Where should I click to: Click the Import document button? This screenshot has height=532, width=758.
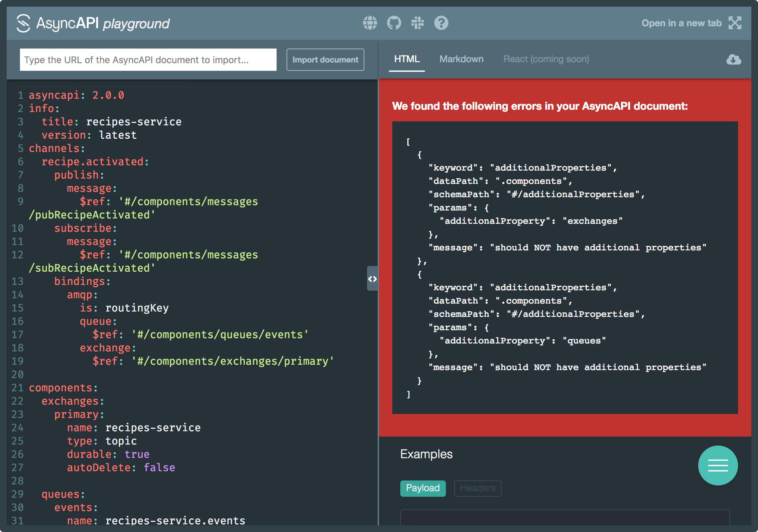(325, 60)
